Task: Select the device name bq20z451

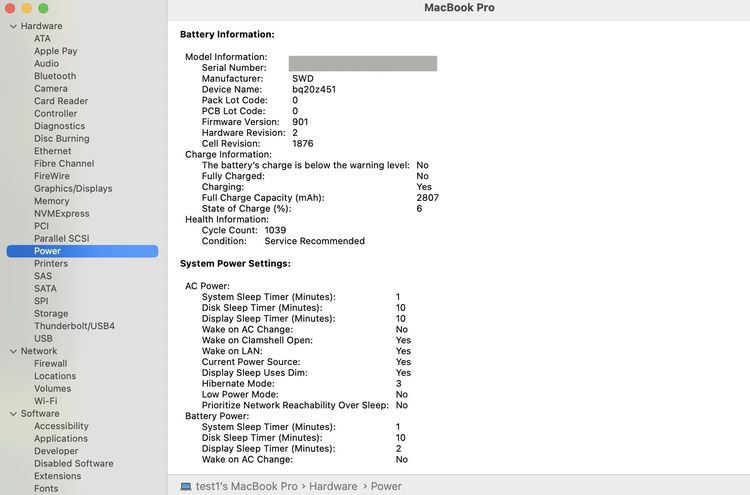Action: point(314,89)
